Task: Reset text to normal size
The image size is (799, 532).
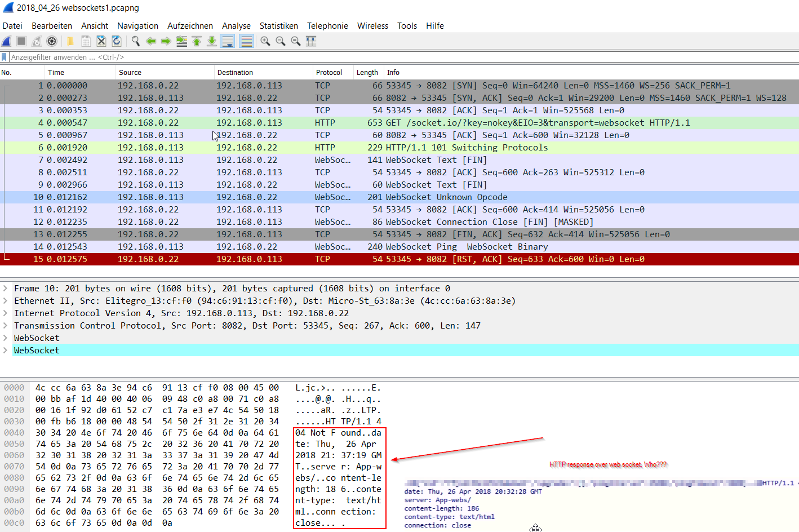Action: (296, 41)
